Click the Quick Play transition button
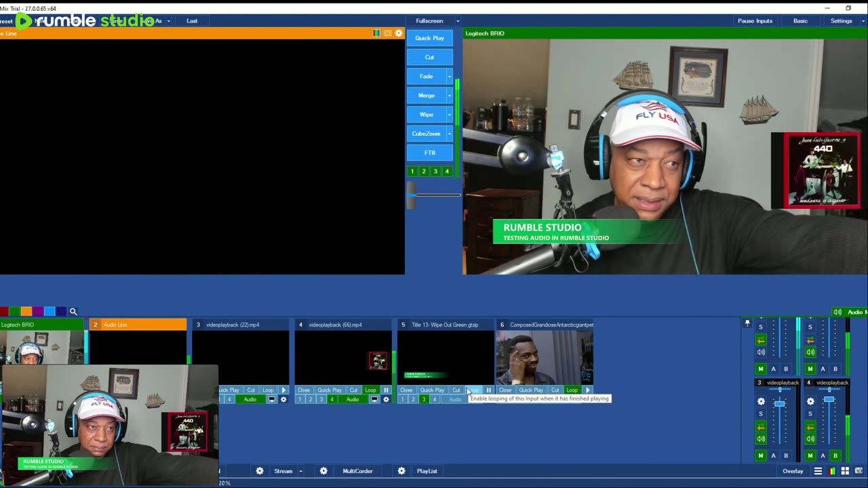The image size is (868, 488). pyautogui.click(x=430, y=38)
